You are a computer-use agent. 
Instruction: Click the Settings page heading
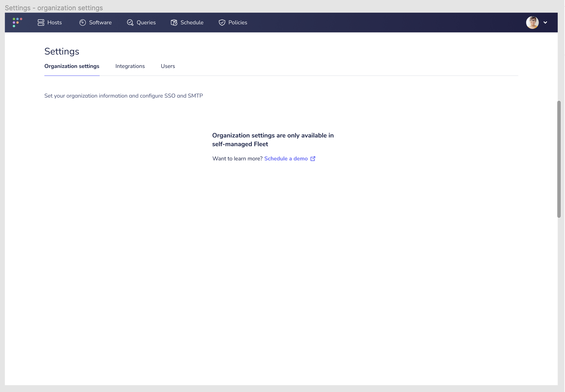62,51
